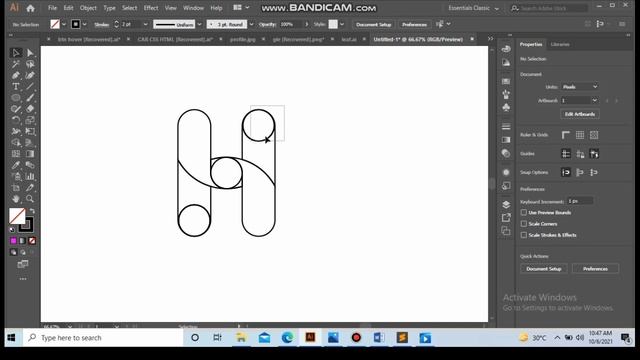Click Preferences in Quick Actions
Viewport: 640px width, 360px height.
(x=595, y=269)
